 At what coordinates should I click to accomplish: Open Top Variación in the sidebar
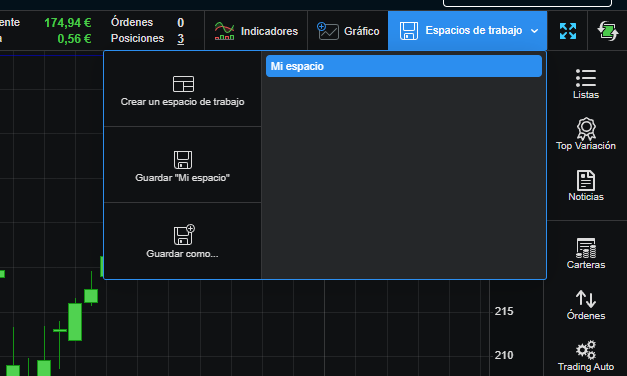pyautogui.click(x=586, y=134)
